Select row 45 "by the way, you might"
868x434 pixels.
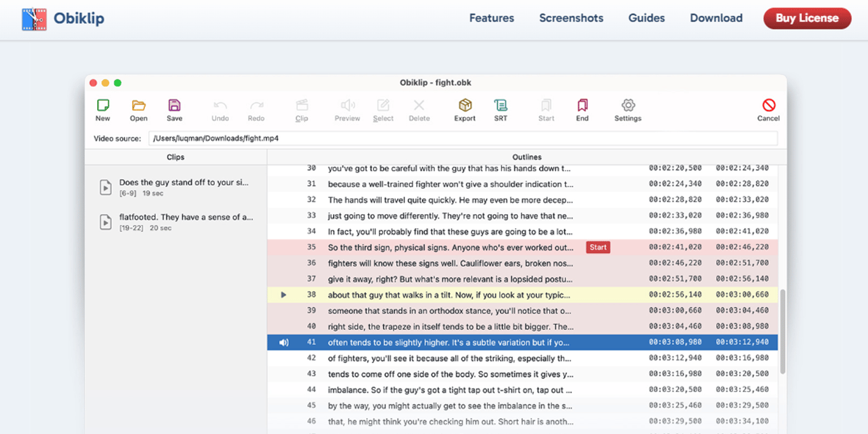coord(522,405)
